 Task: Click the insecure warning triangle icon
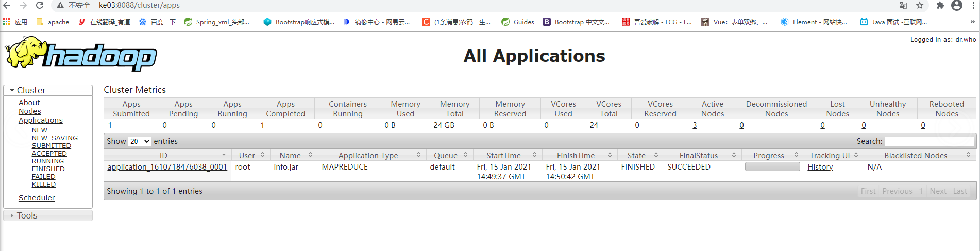[x=60, y=5]
